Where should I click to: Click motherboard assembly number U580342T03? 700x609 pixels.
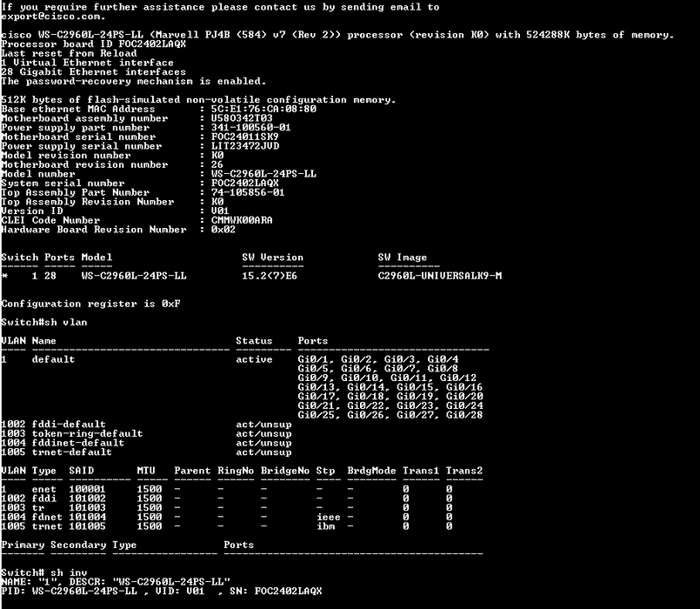click(x=242, y=119)
